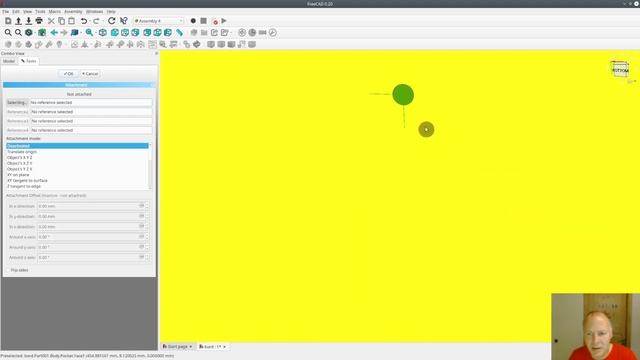Click the attachment mode list scrollbar
The height and width of the screenshot is (360, 640).
[x=150, y=166]
